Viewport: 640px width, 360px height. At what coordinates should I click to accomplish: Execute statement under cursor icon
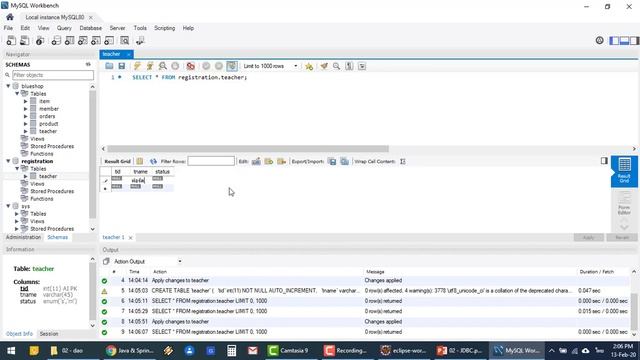(x=150, y=66)
